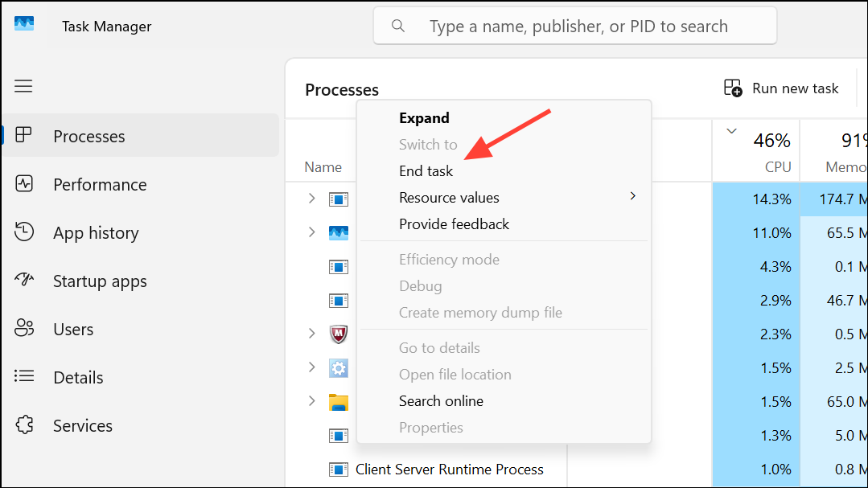Switch to the Details page
This screenshot has height=488, width=868.
click(141, 377)
